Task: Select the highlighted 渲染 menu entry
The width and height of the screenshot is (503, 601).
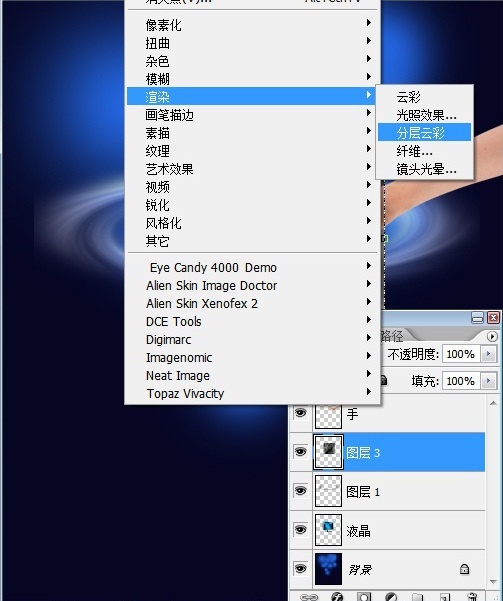Action: [253, 97]
